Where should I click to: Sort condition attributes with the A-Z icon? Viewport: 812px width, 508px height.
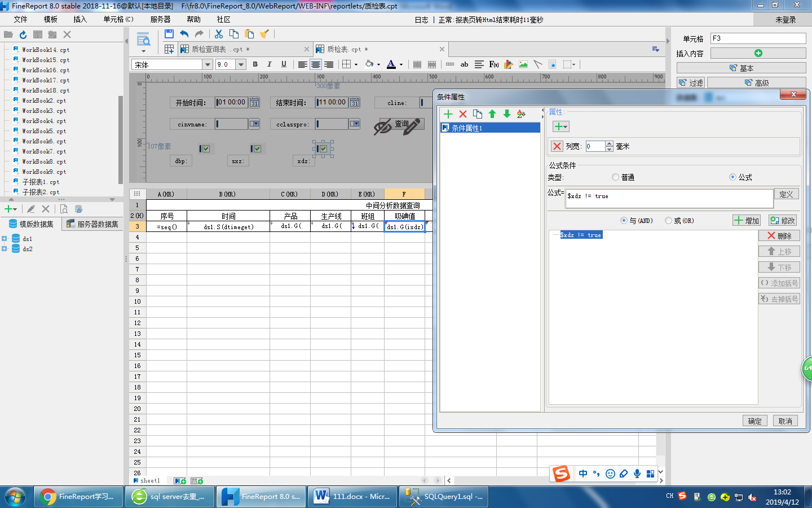pos(522,114)
